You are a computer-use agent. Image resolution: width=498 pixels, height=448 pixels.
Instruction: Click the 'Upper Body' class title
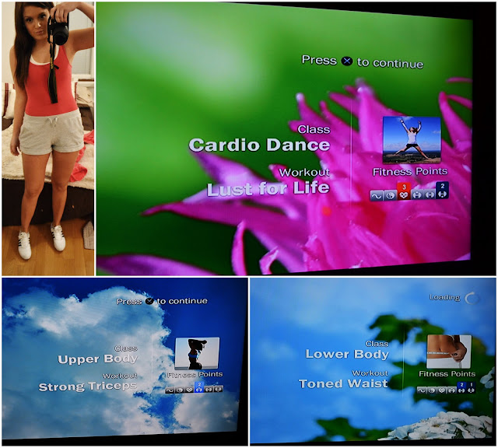[x=97, y=359]
